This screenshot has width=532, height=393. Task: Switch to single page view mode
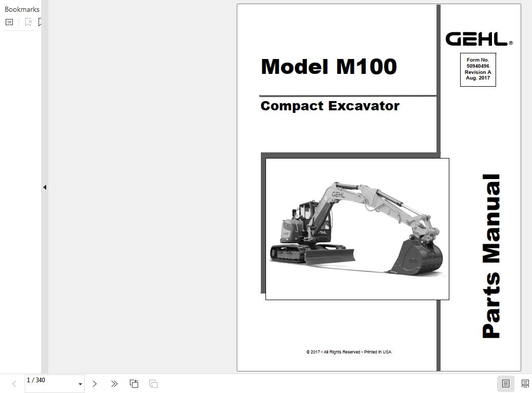coord(505,383)
